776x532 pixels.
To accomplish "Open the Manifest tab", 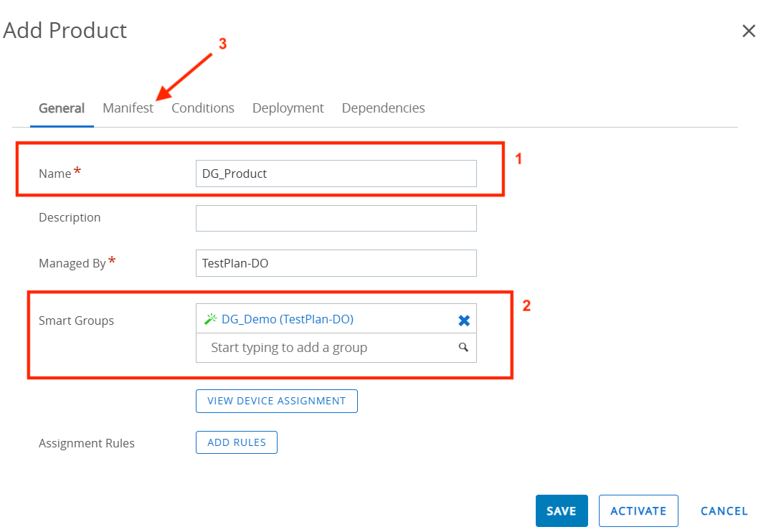I will (x=128, y=108).
